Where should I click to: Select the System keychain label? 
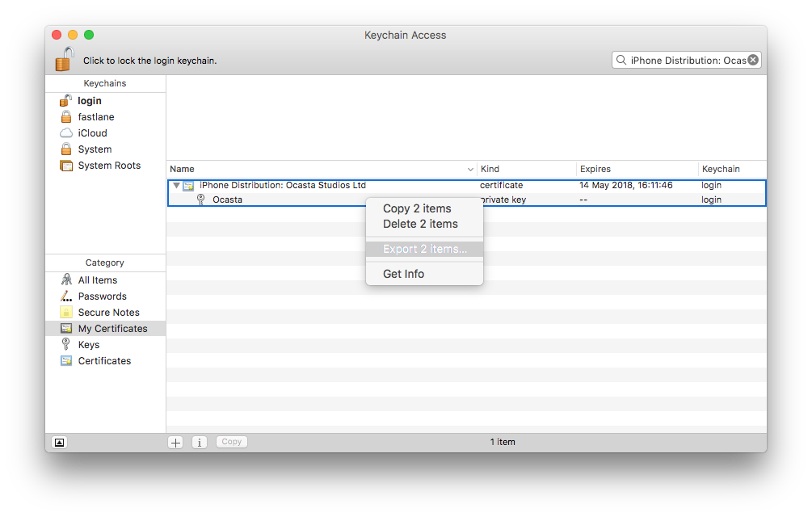(x=95, y=149)
